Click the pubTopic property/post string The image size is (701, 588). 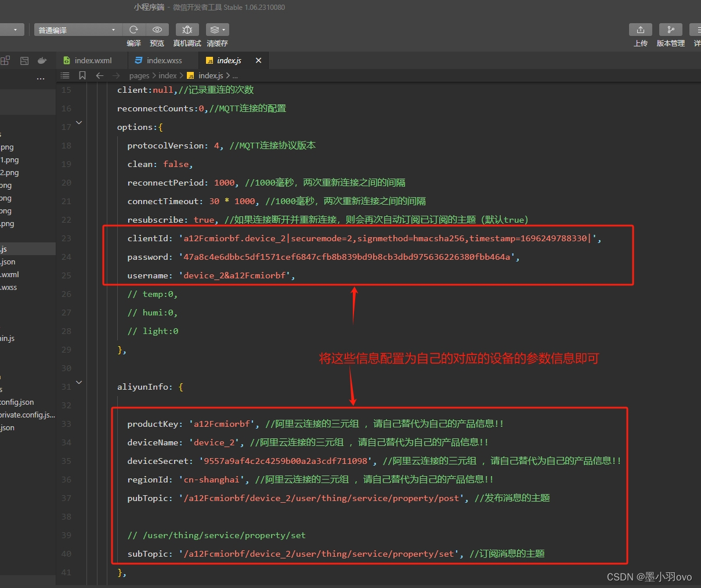321,498
